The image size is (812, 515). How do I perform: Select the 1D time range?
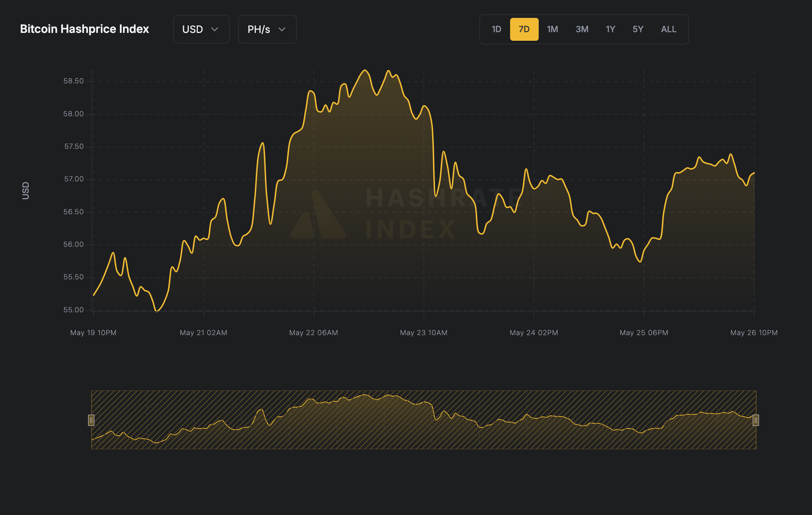click(x=496, y=29)
